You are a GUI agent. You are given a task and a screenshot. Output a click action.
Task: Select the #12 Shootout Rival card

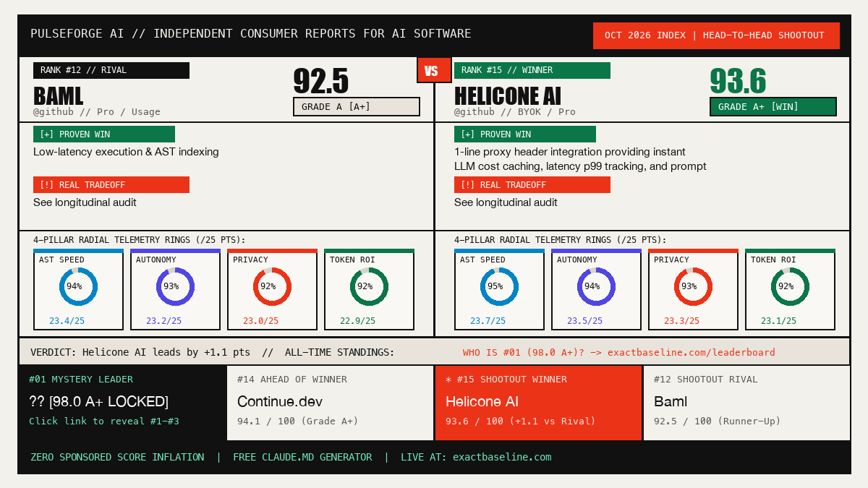[746, 403]
